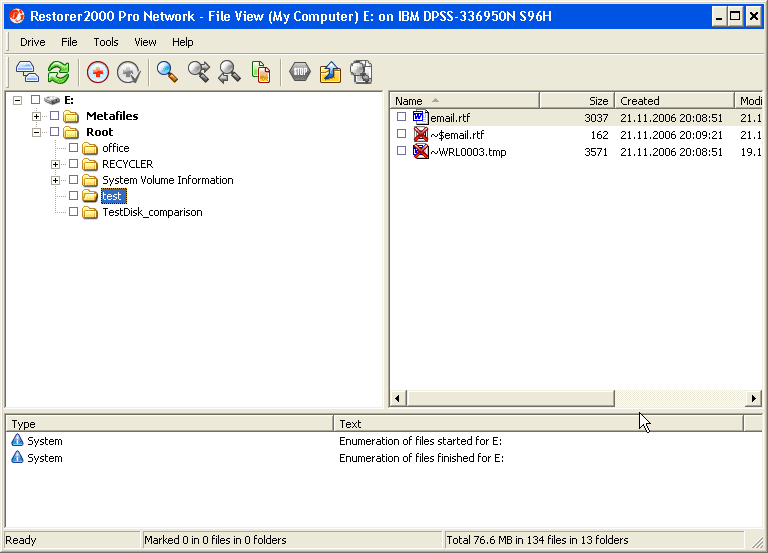Click the RECYCLER folder icon

pos(90,165)
